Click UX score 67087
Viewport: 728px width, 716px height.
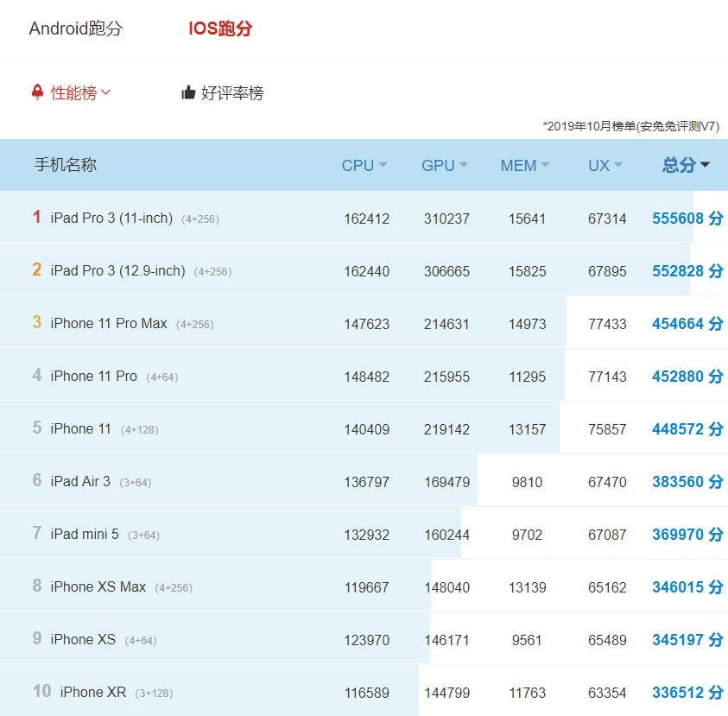coord(607,535)
